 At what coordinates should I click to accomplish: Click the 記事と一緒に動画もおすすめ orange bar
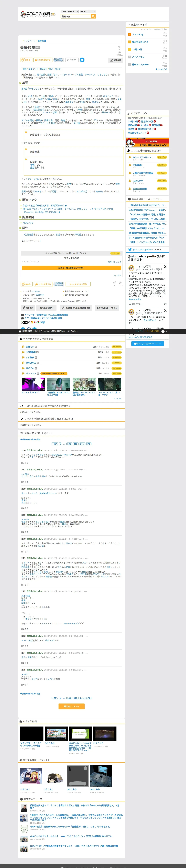[71, 268]
